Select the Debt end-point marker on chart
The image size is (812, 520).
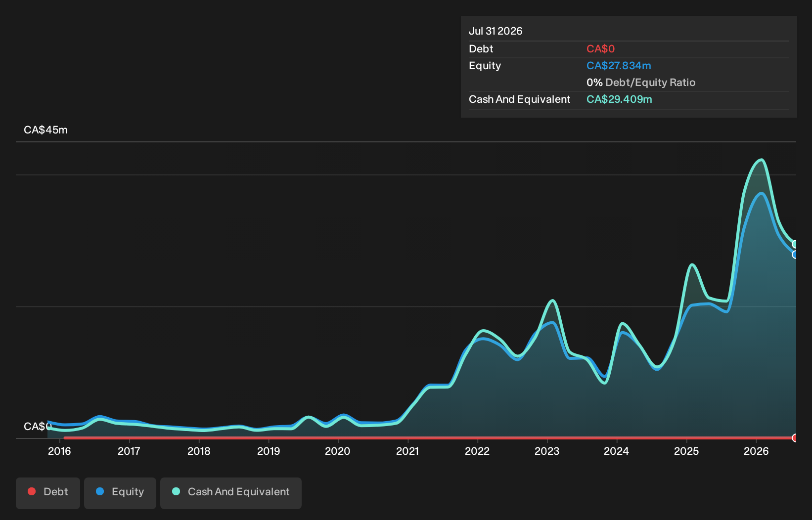pyautogui.click(x=795, y=438)
